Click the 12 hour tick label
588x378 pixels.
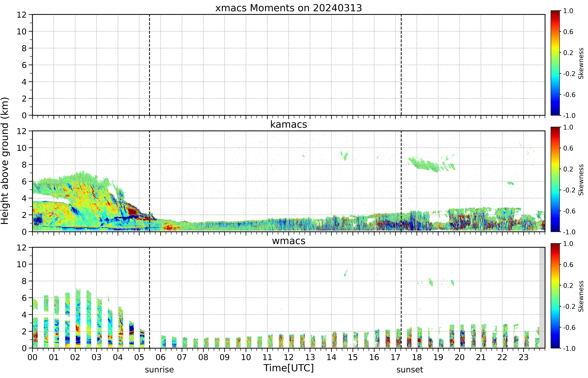(x=289, y=357)
